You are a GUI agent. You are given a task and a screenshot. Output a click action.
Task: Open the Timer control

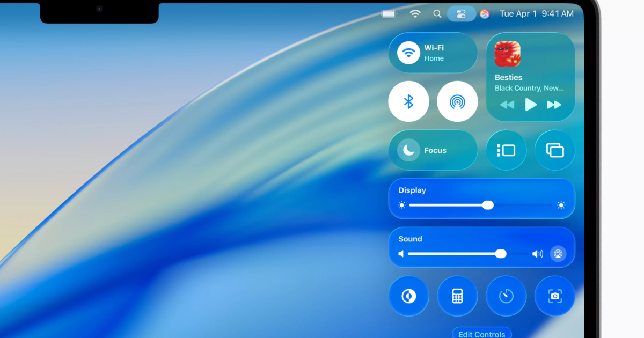coord(506,296)
